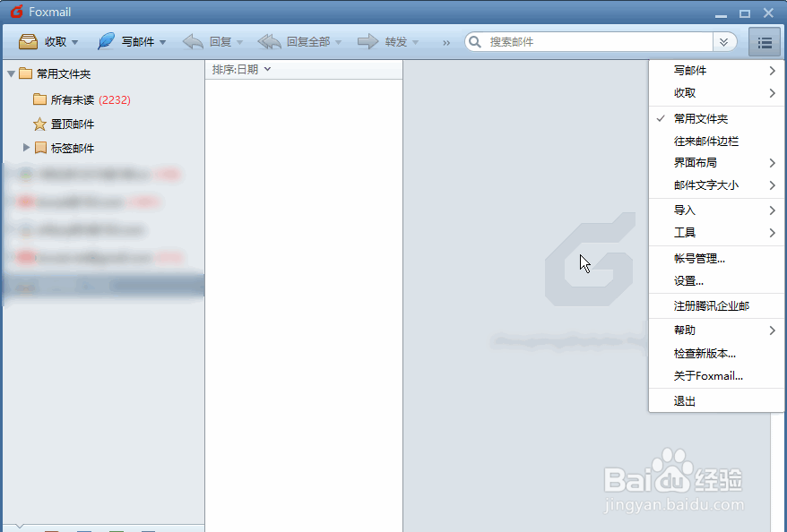Open the 转发 dropdown arrow
Screen dimensions: 787x532
(415, 43)
